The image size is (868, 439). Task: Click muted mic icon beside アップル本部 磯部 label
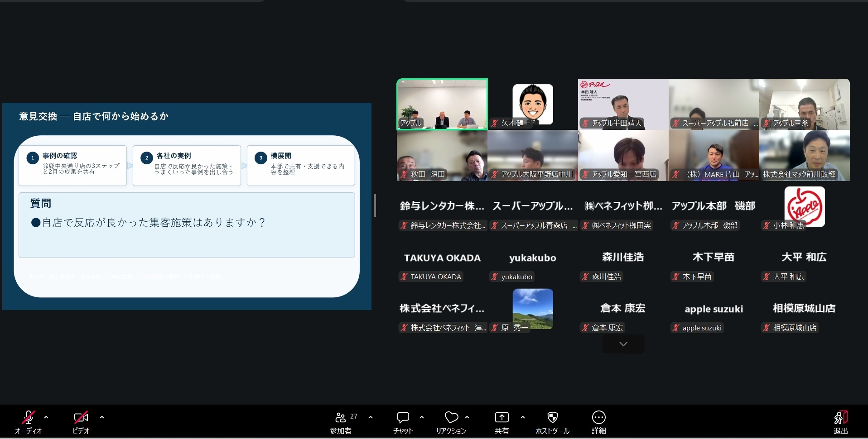[x=676, y=225]
